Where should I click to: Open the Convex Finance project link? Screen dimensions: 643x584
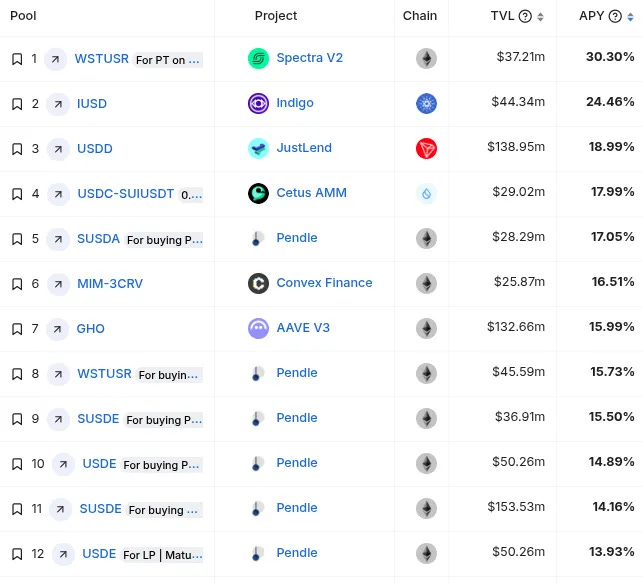[324, 283]
